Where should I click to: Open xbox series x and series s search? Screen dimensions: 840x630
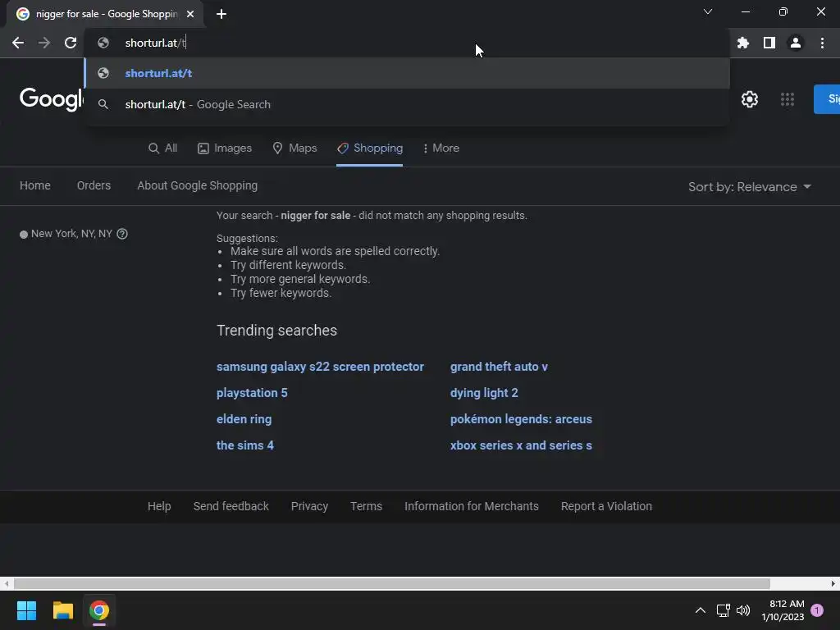click(x=521, y=445)
